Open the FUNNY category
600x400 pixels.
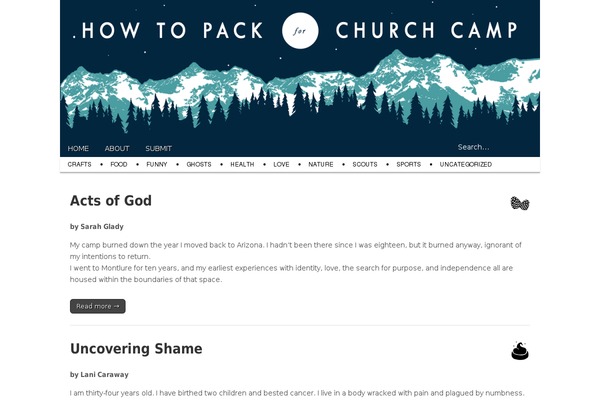coord(157,164)
